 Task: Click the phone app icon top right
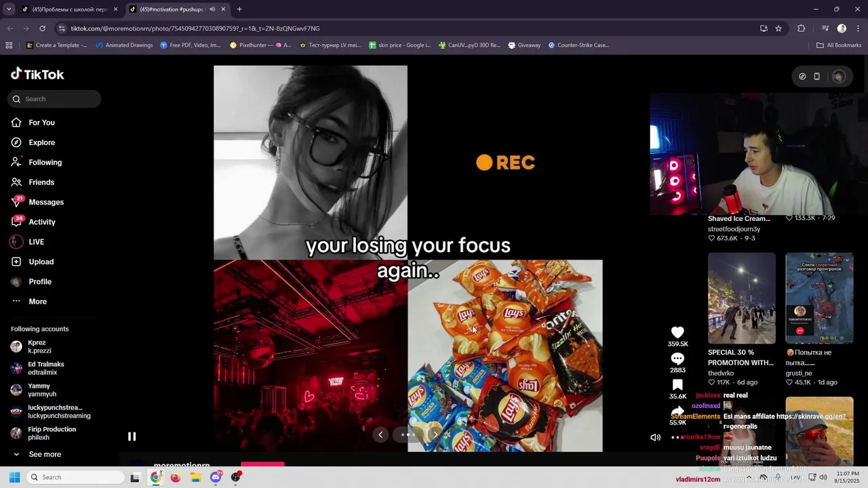coord(816,77)
